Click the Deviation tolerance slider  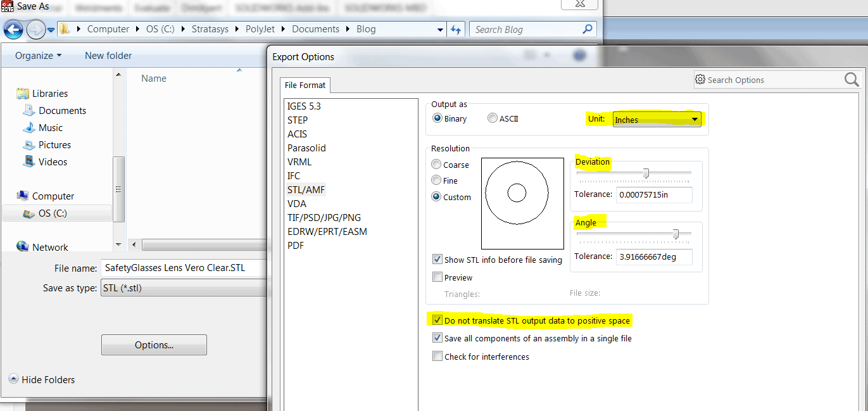[646, 174]
